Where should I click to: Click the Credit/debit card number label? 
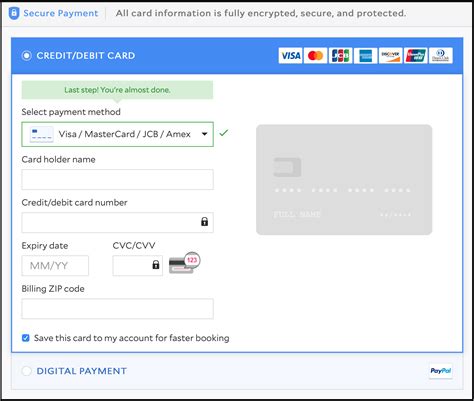click(74, 202)
